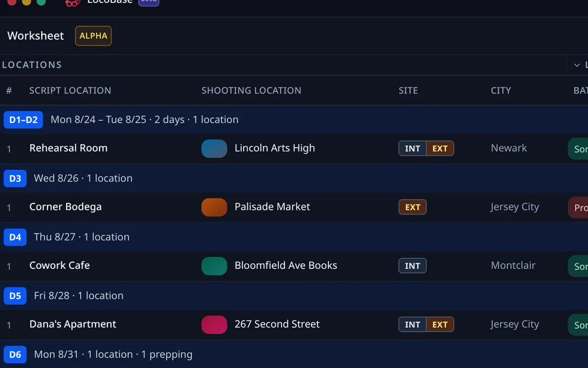Click Jersey City in the Dana's Apartment row

coord(515,324)
